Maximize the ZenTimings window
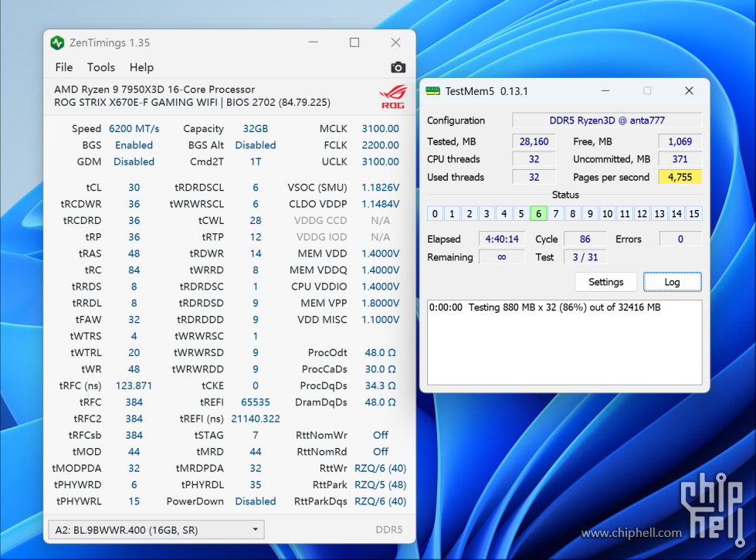The image size is (756, 560). (x=354, y=42)
